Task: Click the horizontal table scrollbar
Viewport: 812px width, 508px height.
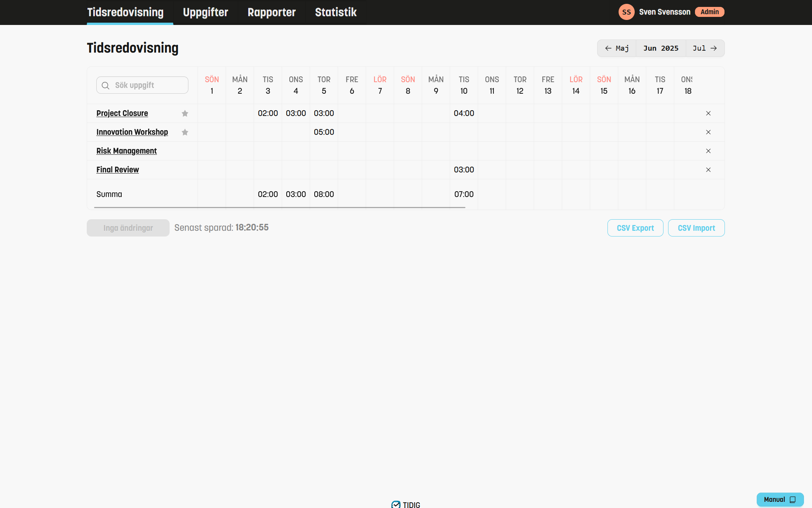Action: (279, 207)
